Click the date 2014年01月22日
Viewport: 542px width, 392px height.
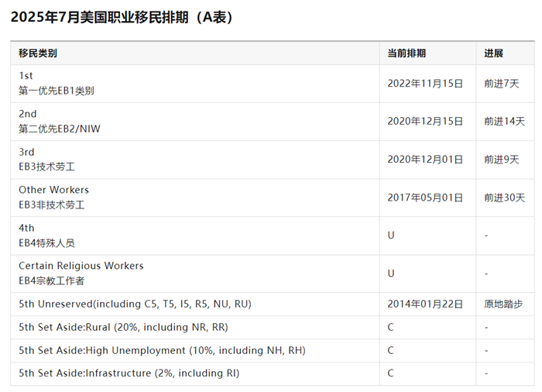click(x=425, y=304)
